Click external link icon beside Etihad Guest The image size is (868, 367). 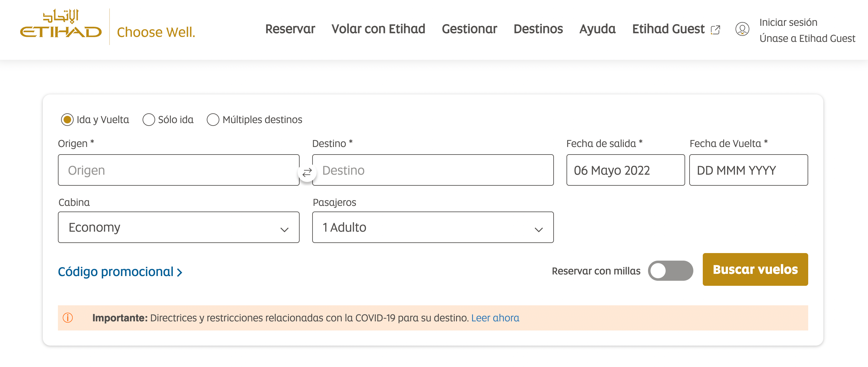pyautogui.click(x=715, y=30)
